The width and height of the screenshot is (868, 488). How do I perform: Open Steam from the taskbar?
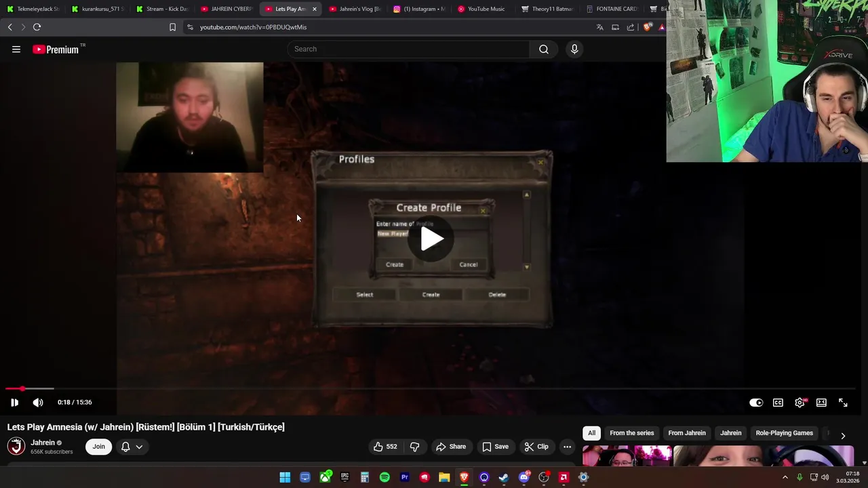[504, 477]
